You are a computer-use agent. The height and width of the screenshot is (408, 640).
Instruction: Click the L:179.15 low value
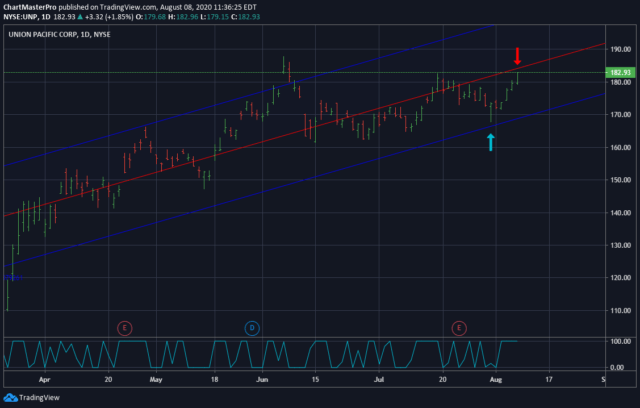[x=215, y=17]
